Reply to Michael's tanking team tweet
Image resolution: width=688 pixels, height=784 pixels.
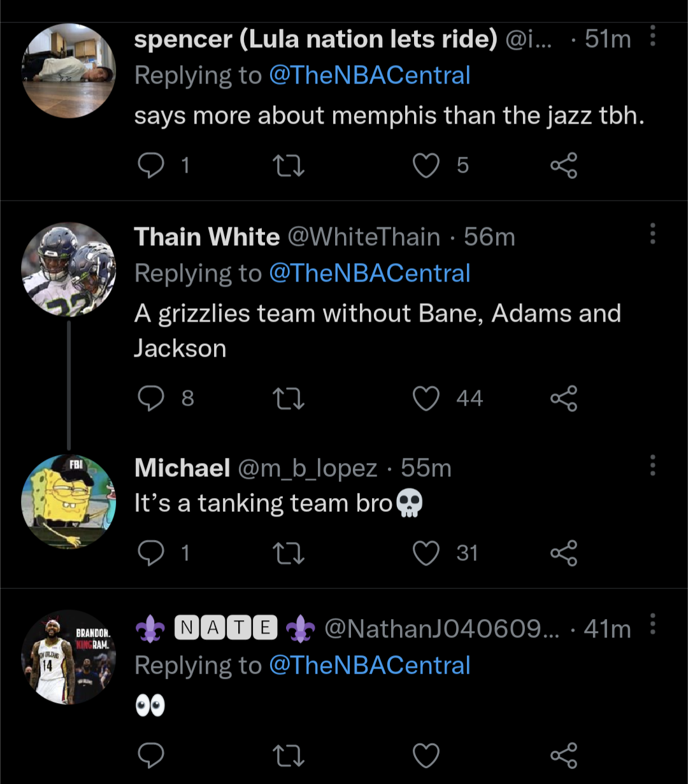tap(151, 553)
